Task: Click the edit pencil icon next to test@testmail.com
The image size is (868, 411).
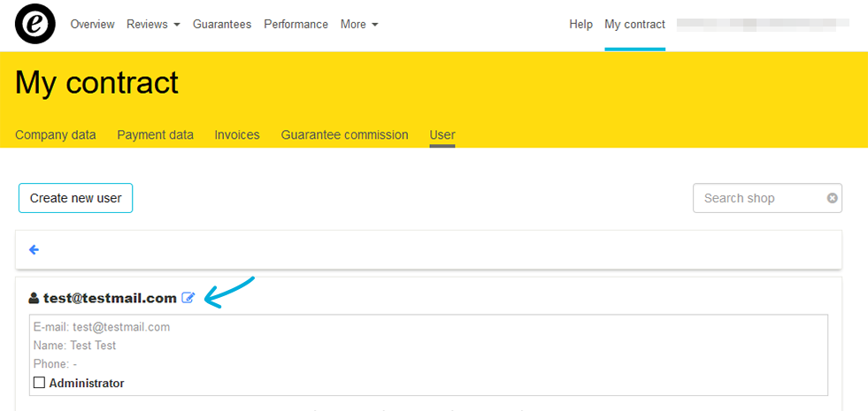Action: [x=188, y=298]
